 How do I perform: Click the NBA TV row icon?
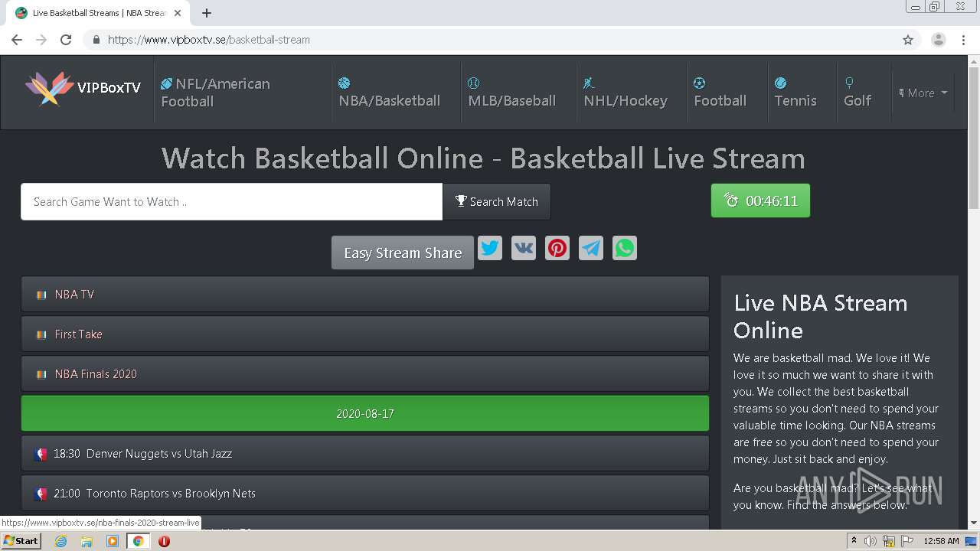41,295
